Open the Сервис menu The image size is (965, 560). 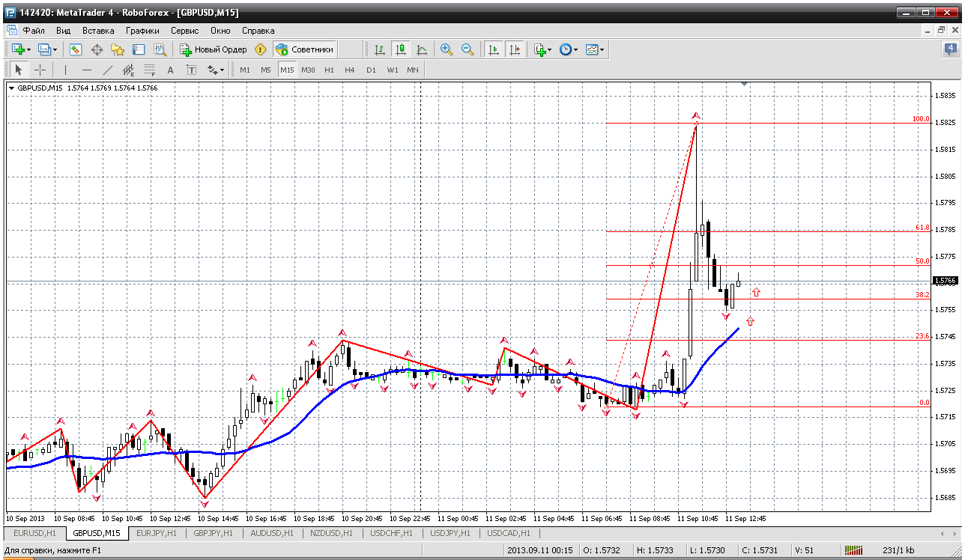(184, 31)
